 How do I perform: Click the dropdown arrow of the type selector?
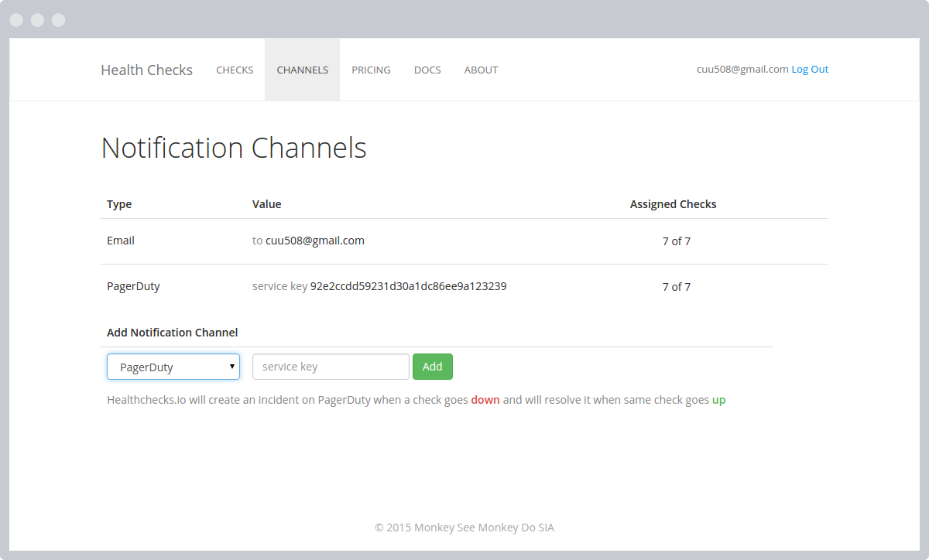click(231, 366)
